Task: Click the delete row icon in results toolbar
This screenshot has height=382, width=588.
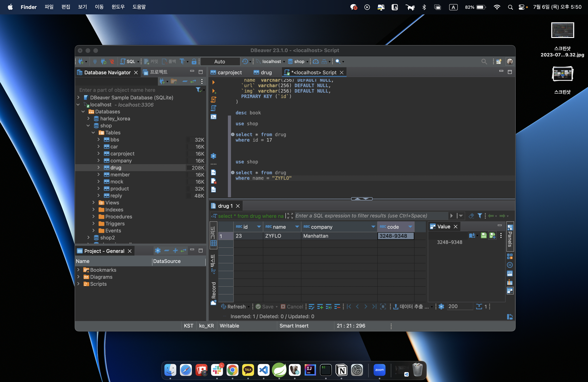Action: pos(337,307)
